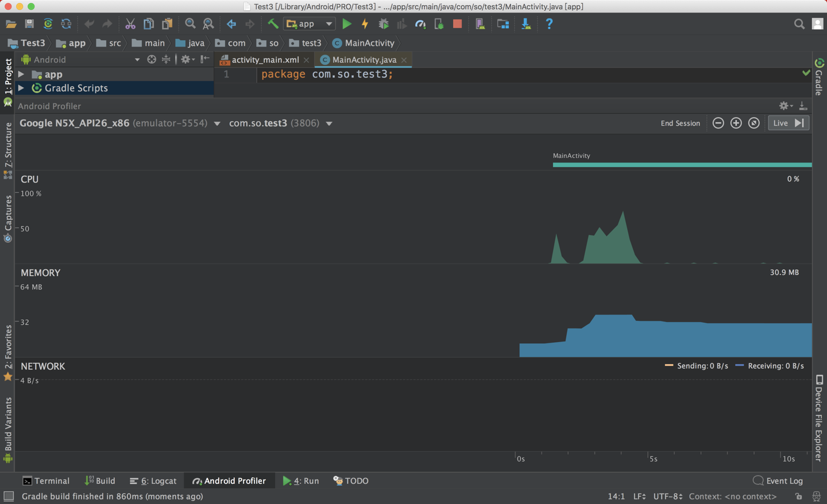Close the MainActivity.java tab
This screenshot has width=827, height=504.
404,60
